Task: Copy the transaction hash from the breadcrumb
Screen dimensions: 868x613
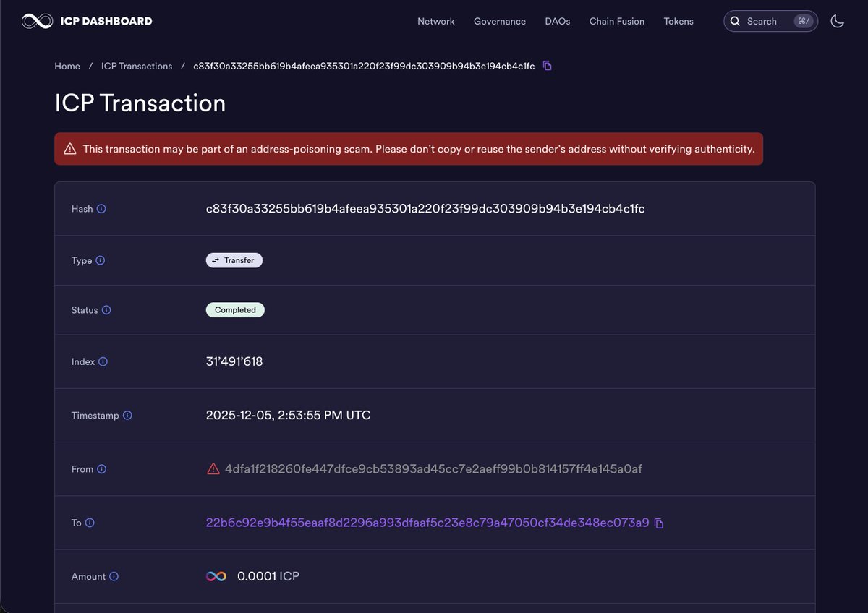Action: pos(547,65)
